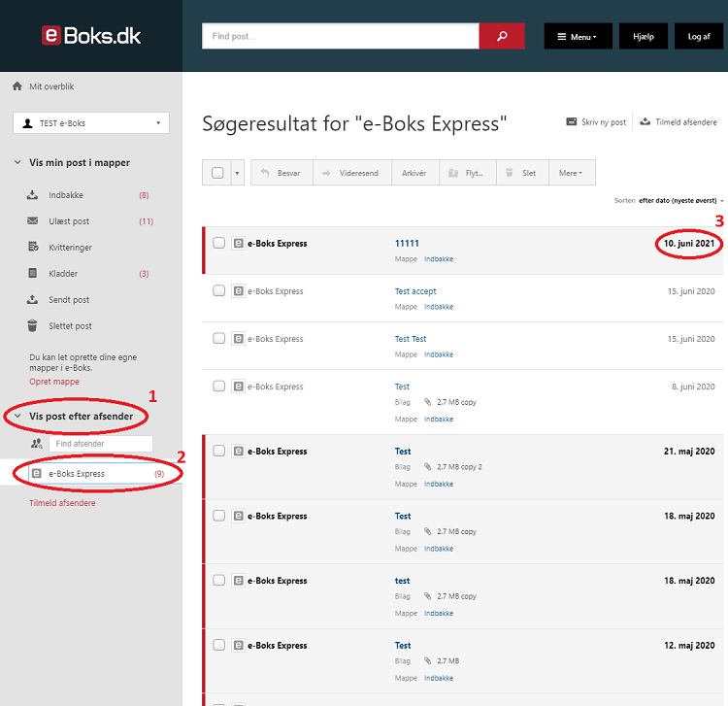The height and width of the screenshot is (706, 728).
Task: Click the Kvitteringer receipt icon
Action: (33, 247)
